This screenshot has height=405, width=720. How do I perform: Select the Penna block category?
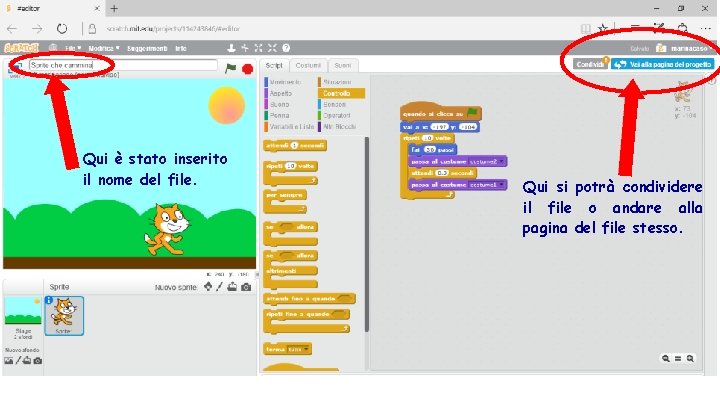coord(277,115)
